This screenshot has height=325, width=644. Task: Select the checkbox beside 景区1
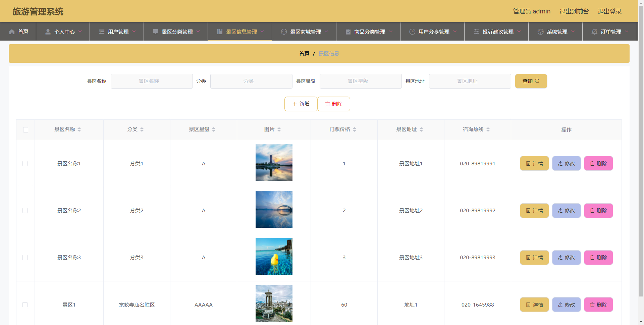[25, 305]
